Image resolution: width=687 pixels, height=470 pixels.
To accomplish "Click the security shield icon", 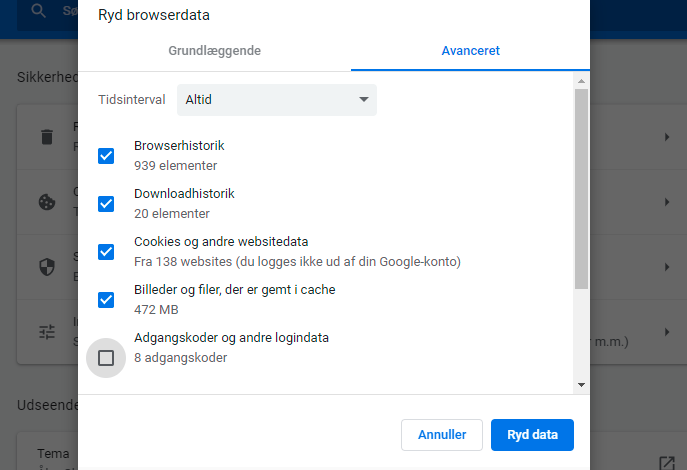I will click(47, 267).
